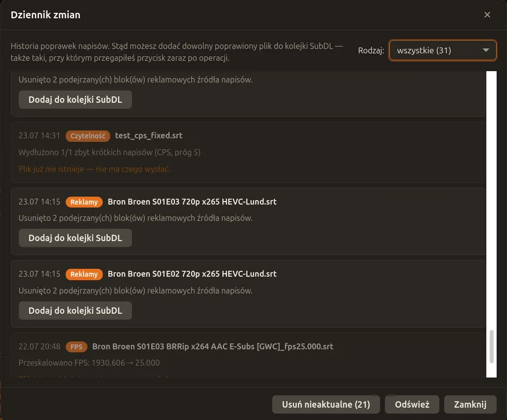
Task: Click the scrollbar thumb in the log list
Action: [492, 346]
